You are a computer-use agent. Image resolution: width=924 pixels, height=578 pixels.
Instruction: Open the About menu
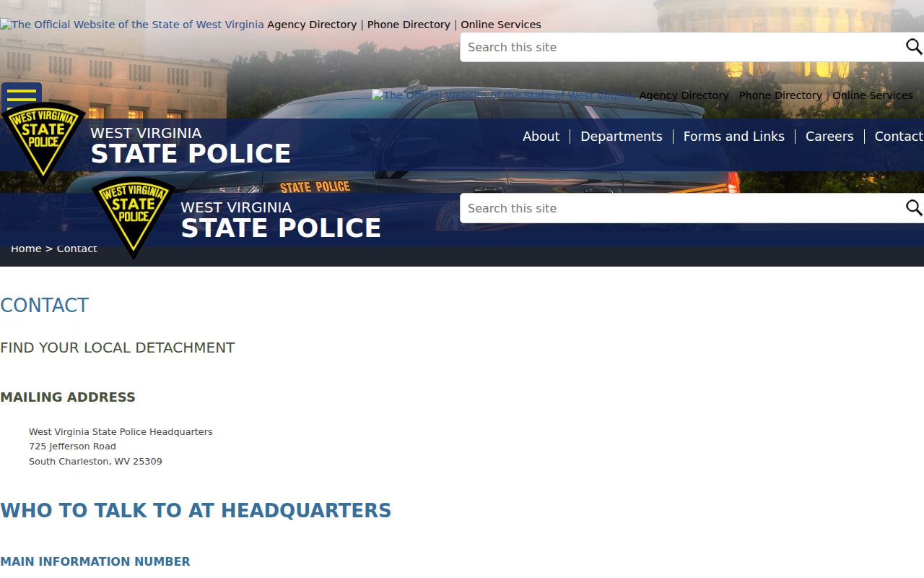(541, 137)
